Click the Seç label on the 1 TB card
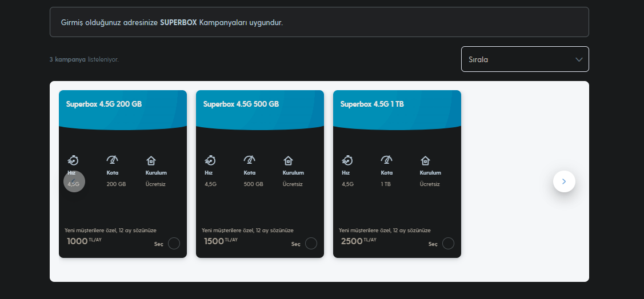This screenshot has height=299, width=644. [433, 244]
